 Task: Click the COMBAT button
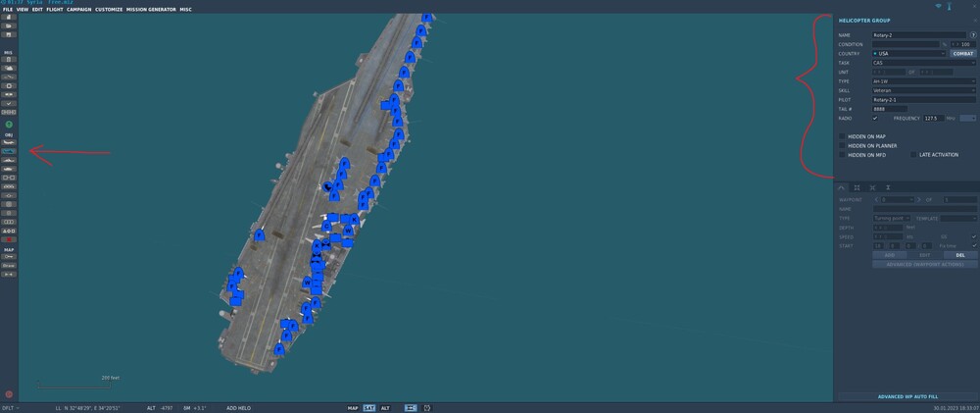(x=963, y=54)
